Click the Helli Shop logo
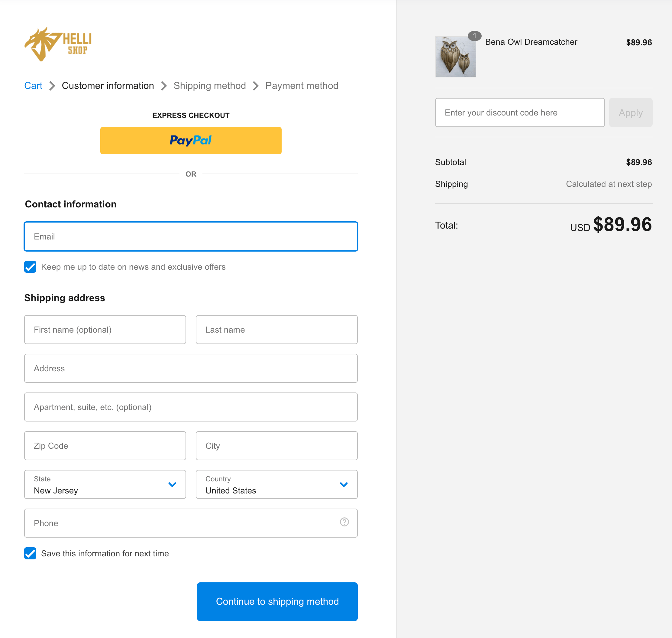Image resolution: width=672 pixels, height=638 pixels. [x=58, y=44]
